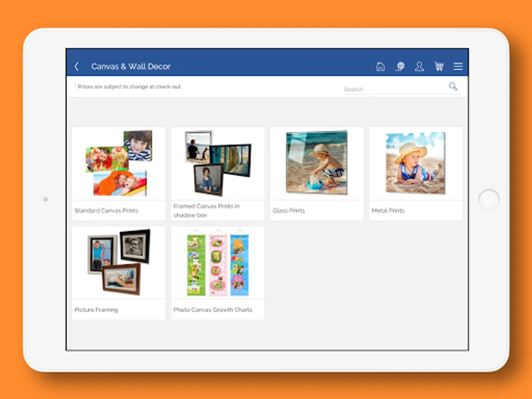This screenshot has width=532, height=399.
Task: Select the 'Metal Prints' label
Action: [x=388, y=211]
